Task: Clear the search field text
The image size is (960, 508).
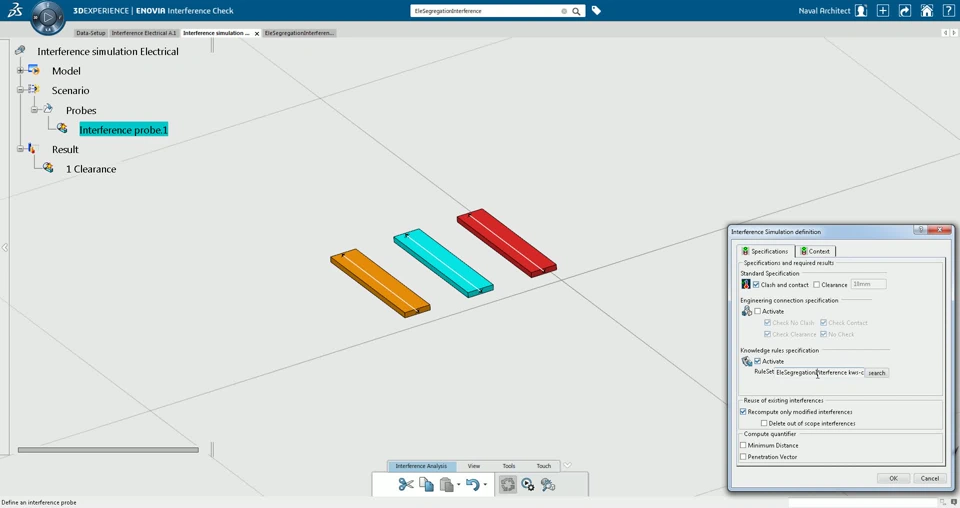Action: [564, 11]
